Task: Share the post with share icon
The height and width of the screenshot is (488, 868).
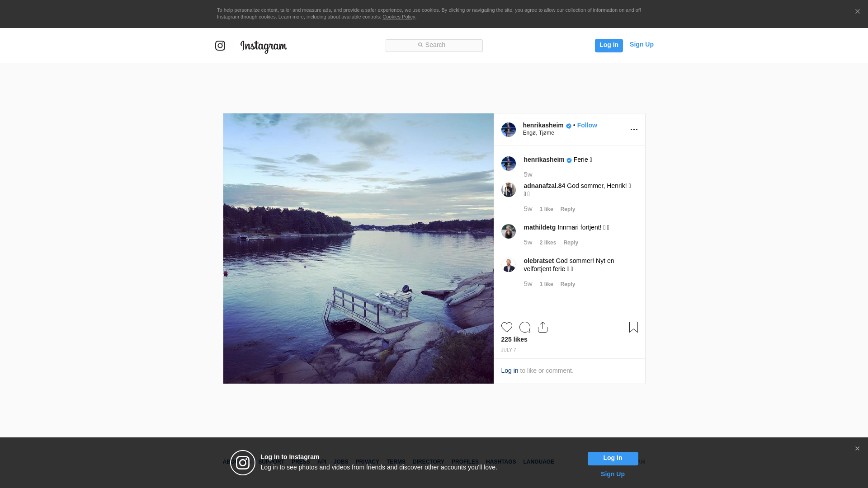Action: pos(543,327)
